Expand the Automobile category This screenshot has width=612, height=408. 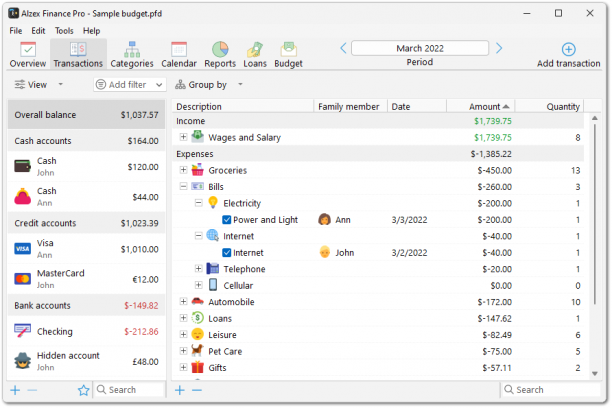click(183, 301)
